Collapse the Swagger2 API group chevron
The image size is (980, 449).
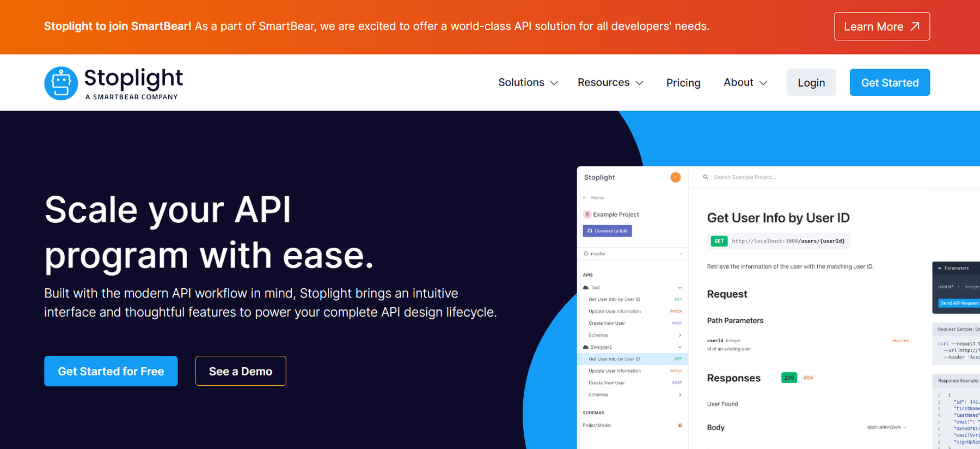click(679, 347)
